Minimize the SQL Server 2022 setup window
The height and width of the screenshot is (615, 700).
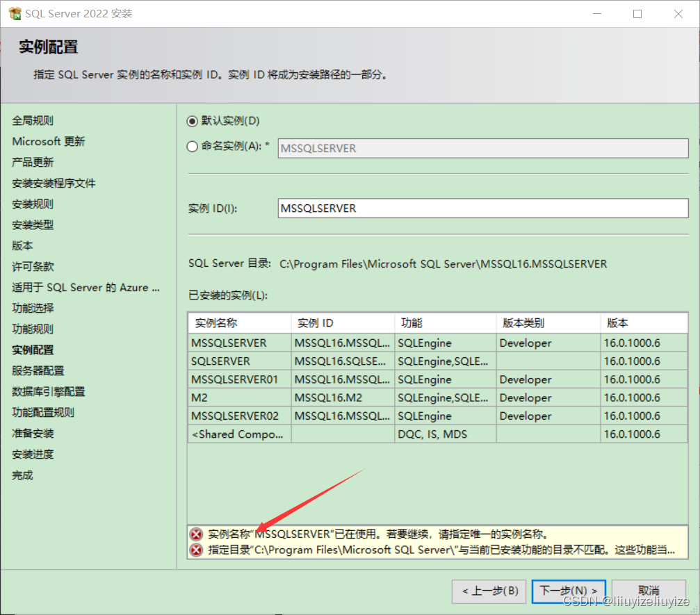point(597,14)
